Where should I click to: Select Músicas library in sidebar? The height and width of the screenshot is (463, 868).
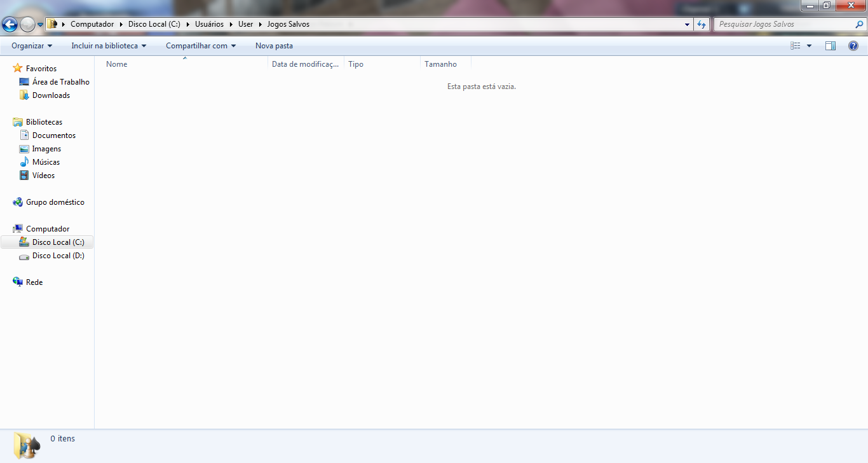[x=46, y=162]
